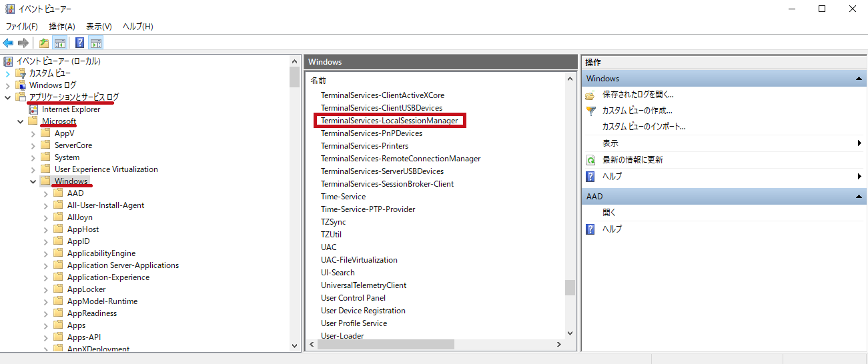Select Time-Service-PTP-Provider entry

pos(368,209)
